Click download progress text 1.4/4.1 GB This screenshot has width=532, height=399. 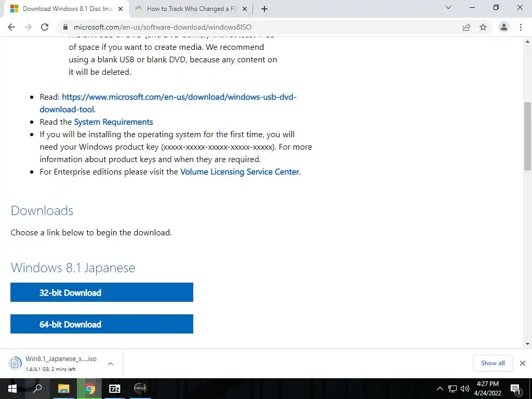click(50, 369)
